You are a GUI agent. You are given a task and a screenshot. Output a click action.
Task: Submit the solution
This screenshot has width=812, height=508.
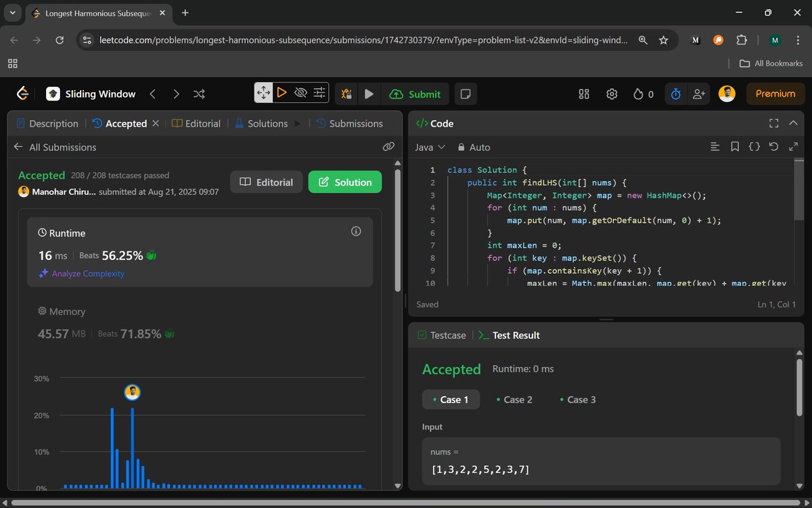coord(415,94)
